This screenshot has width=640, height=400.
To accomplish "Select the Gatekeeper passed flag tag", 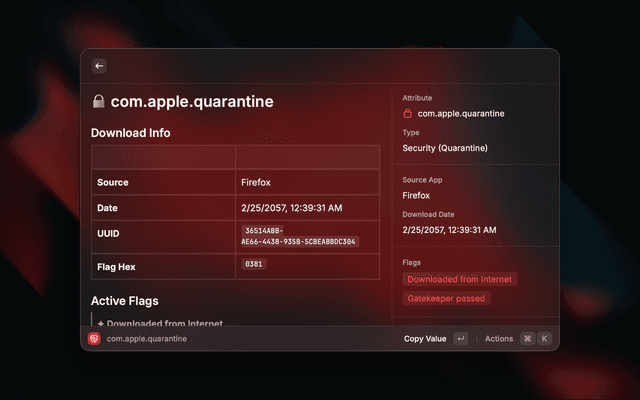I will point(446,298).
